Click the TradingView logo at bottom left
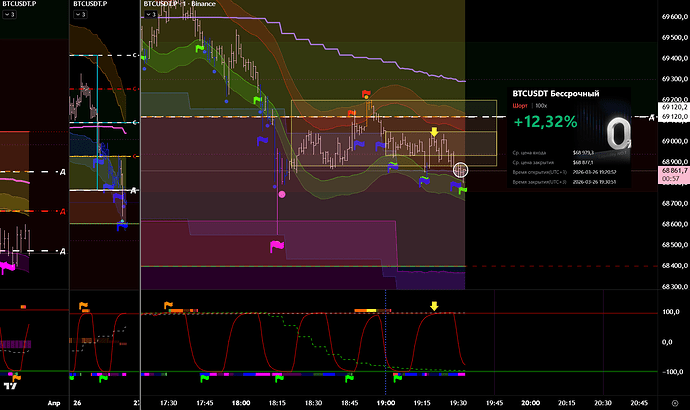690x410 pixels. pyautogui.click(x=10, y=385)
